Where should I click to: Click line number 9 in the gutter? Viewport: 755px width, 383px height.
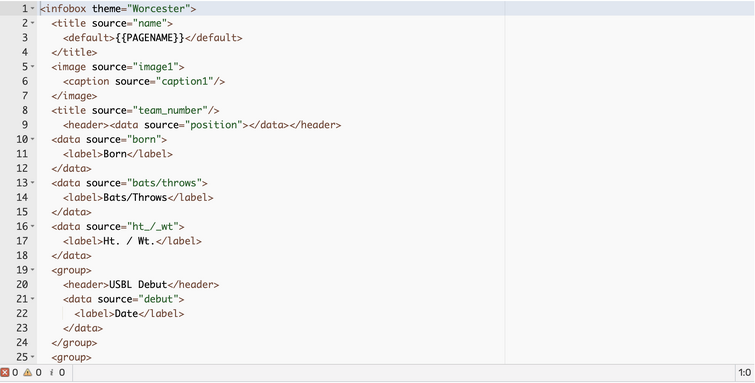25,125
